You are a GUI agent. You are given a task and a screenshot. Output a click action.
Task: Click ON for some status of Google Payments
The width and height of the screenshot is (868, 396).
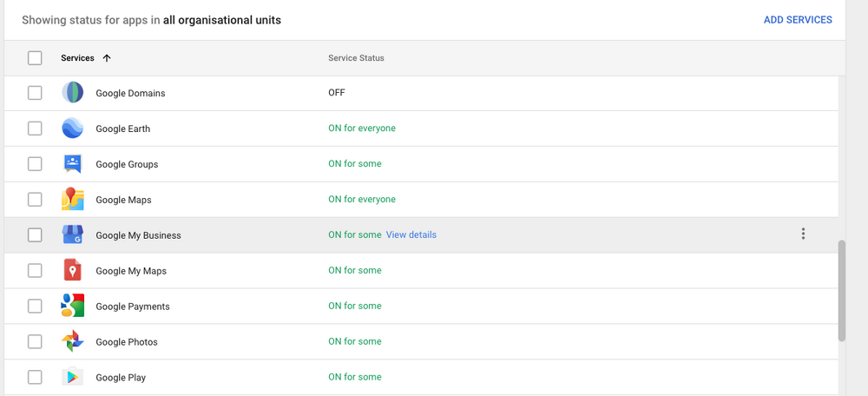(355, 306)
